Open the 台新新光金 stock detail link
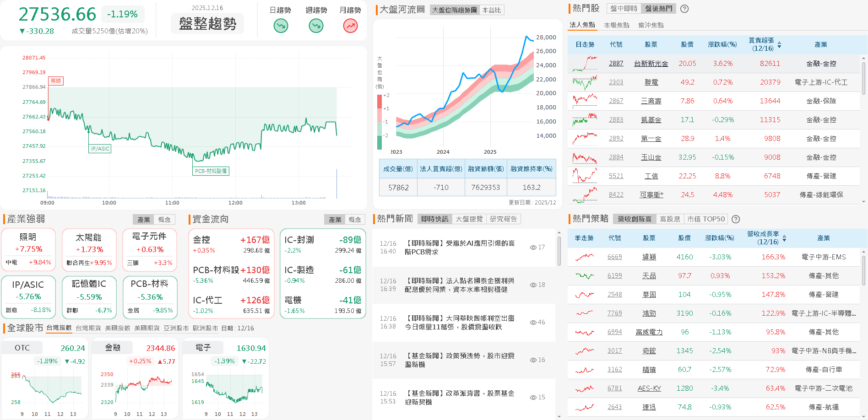 651,64
